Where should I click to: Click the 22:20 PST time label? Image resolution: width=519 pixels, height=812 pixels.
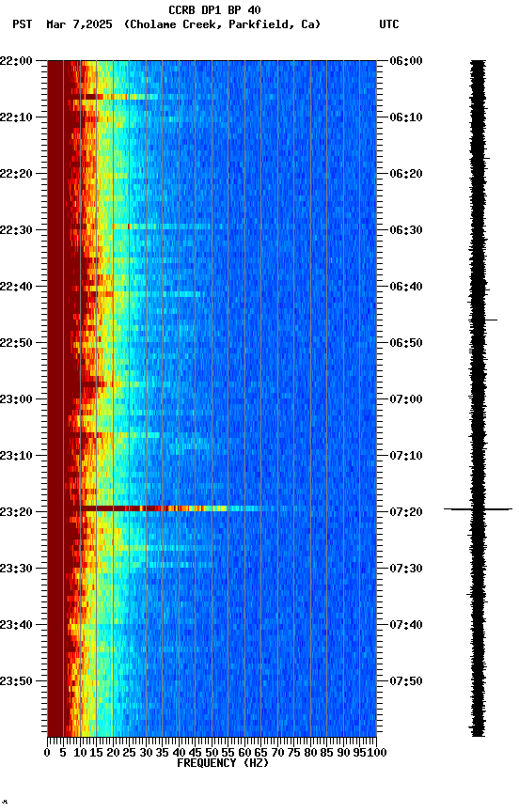(16, 174)
